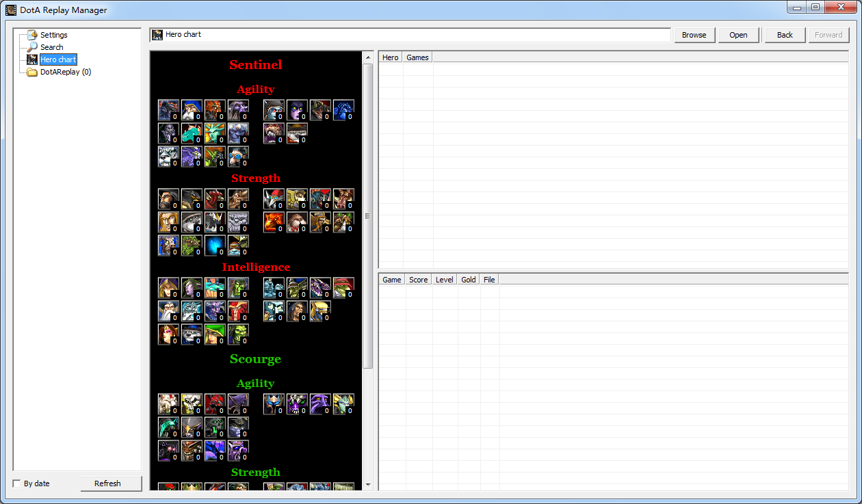Click the Browse button
Screen dimensions: 862x504
tap(694, 35)
